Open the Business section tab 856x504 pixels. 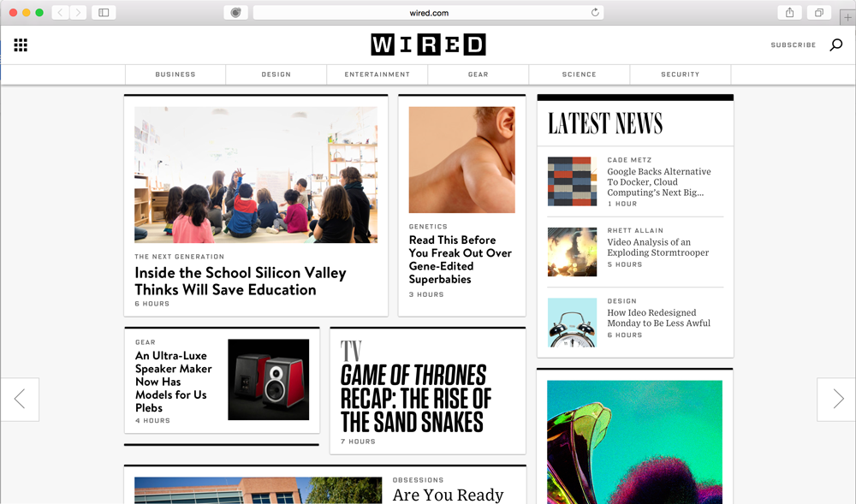coord(175,74)
